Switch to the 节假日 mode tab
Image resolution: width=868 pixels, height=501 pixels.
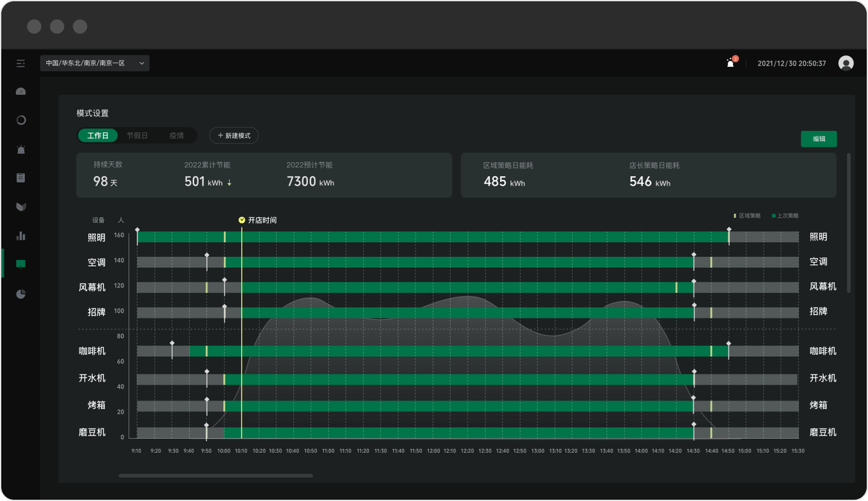[x=137, y=135]
